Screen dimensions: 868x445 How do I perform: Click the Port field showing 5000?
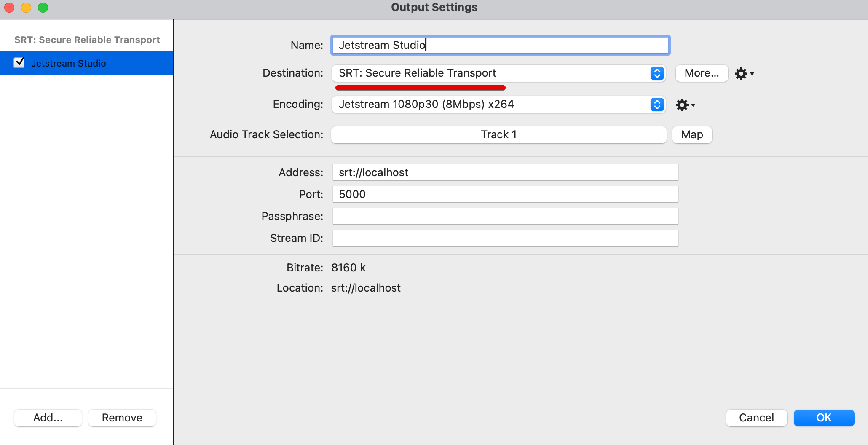(505, 194)
